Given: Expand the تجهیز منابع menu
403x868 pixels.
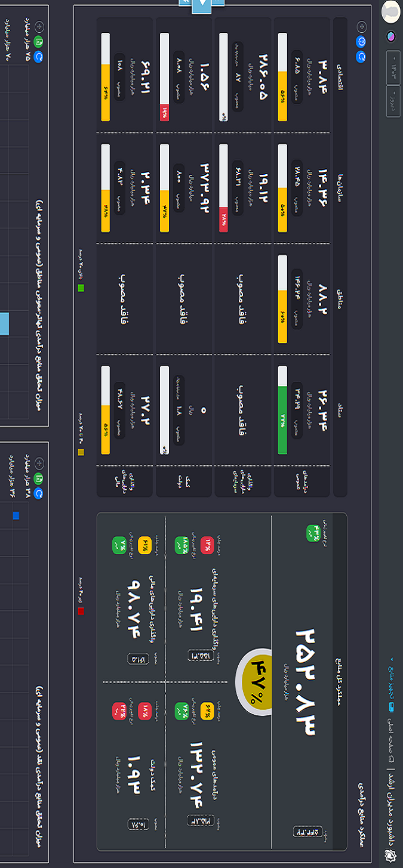Looking at the screenshot, I should click(x=392, y=680).
